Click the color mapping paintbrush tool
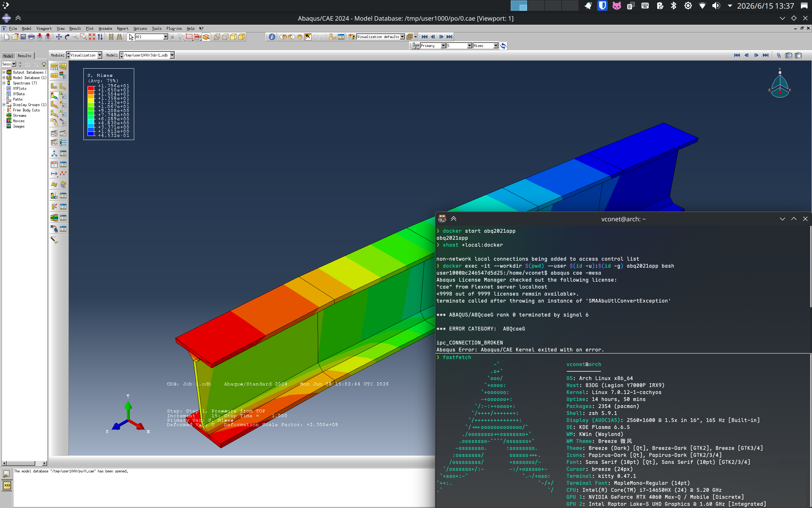The height and width of the screenshot is (508, 812). [x=54, y=240]
